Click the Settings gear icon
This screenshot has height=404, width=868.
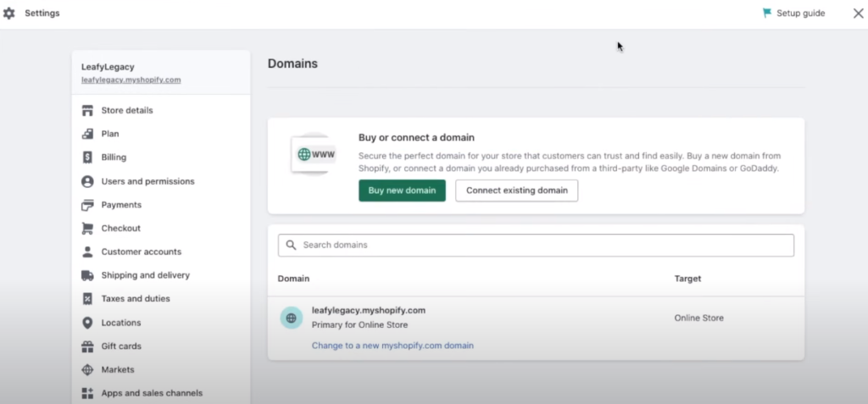8,14
